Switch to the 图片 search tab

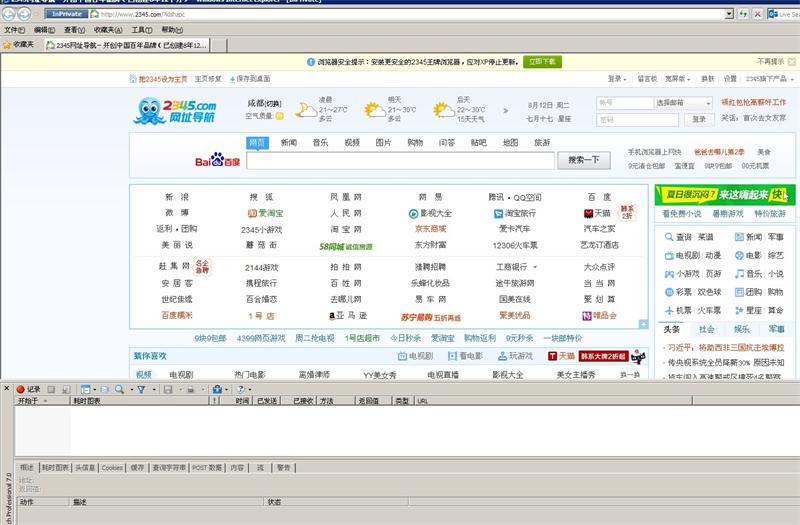point(383,142)
